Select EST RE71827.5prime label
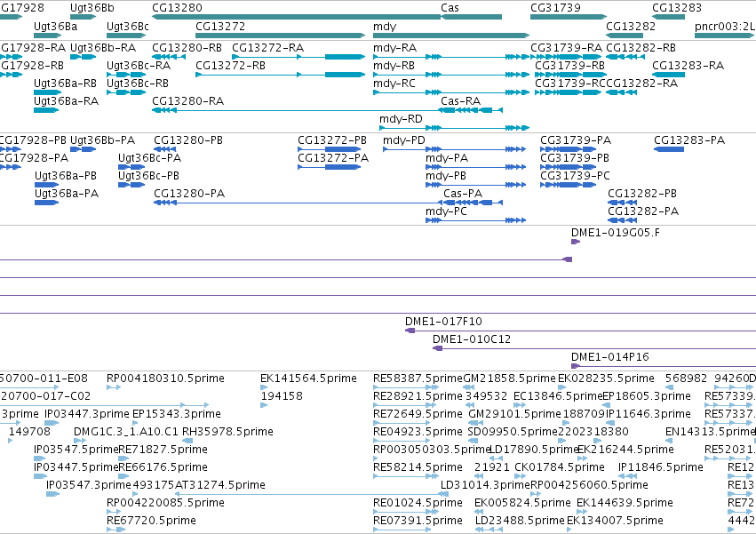 [x=163, y=450]
